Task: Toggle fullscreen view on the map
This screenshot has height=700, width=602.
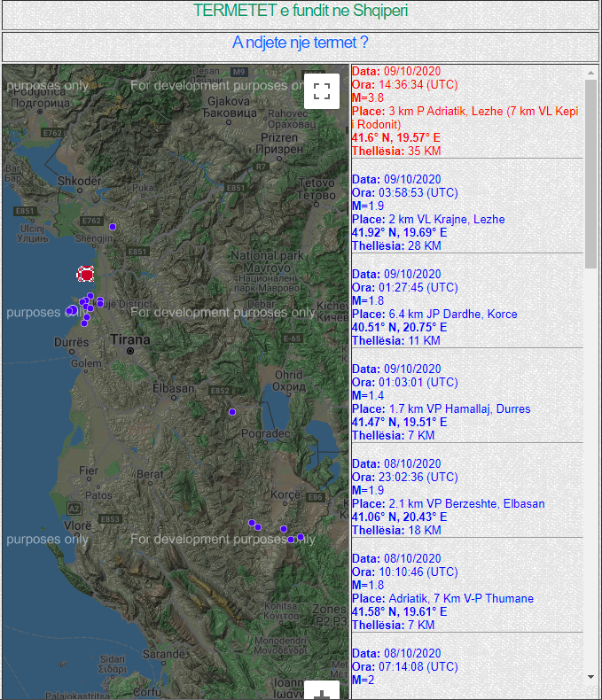Action: click(322, 91)
